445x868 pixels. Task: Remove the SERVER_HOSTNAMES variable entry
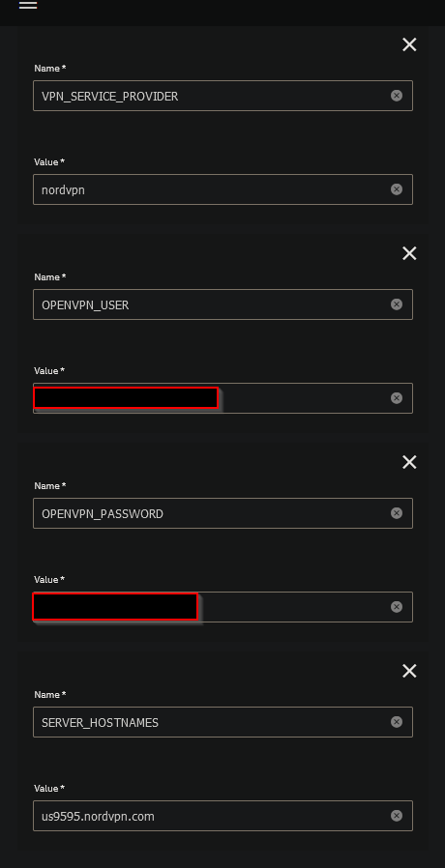(x=409, y=671)
